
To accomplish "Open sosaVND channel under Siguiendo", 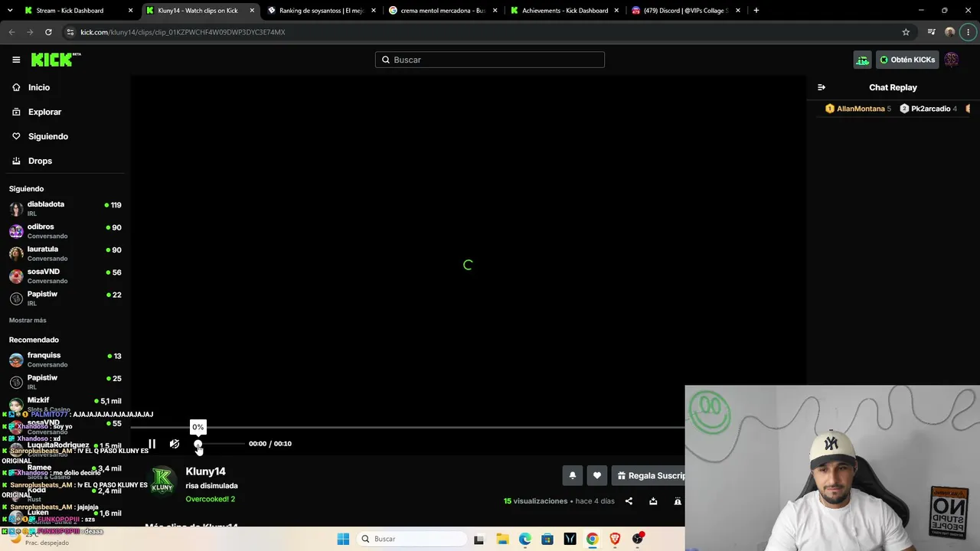I will click(x=65, y=275).
